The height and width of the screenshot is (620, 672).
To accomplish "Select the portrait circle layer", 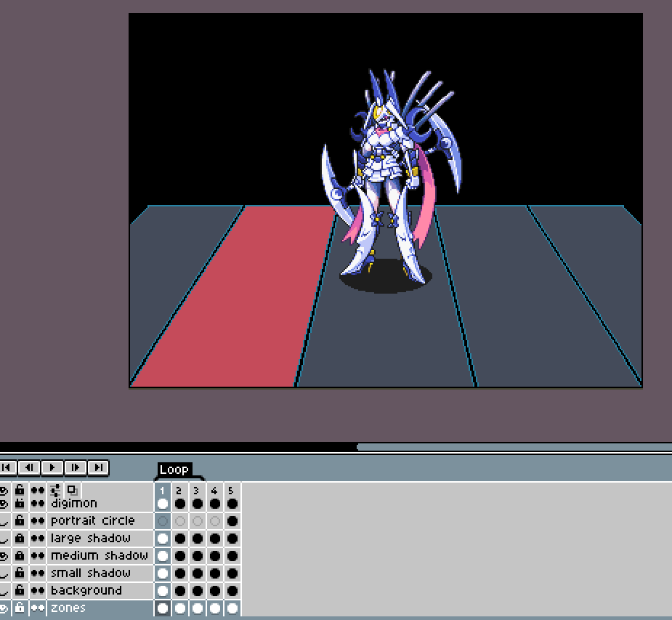I will pos(100,521).
